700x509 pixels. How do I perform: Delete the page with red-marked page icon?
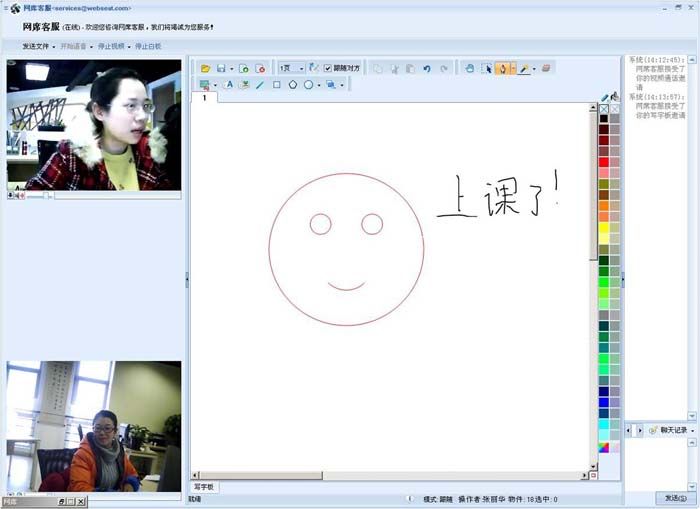pos(260,68)
